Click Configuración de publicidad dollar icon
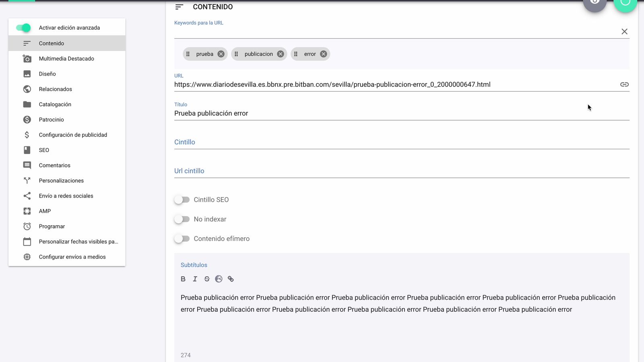Screen dimensions: 644x362 (27, 135)
